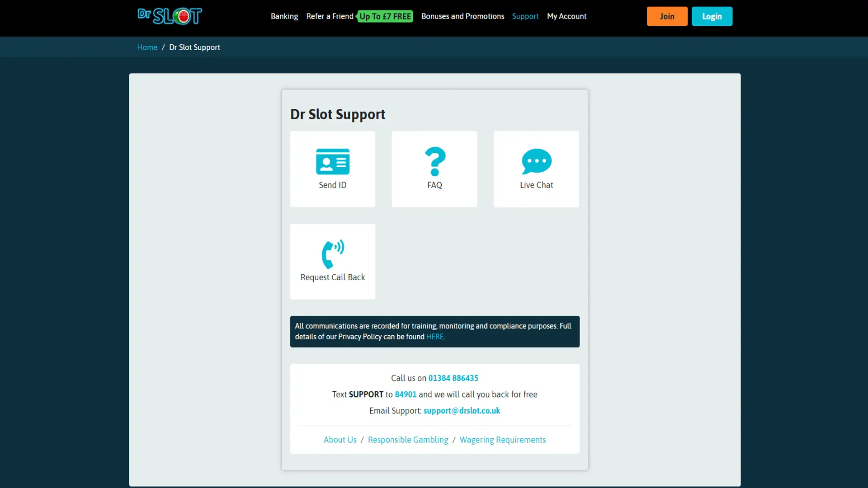This screenshot has height=488, width=868.
Task: Open the Wagering Requirements link
Action: pos(502,440)
